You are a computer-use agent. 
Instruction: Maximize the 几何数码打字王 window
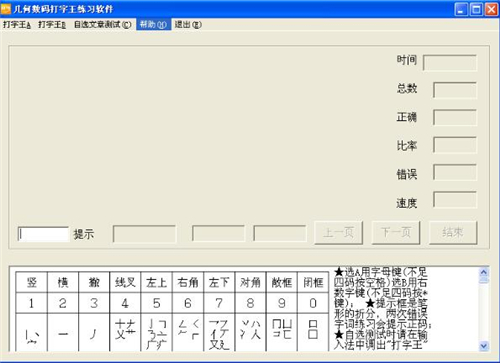[x=476, y=9]
